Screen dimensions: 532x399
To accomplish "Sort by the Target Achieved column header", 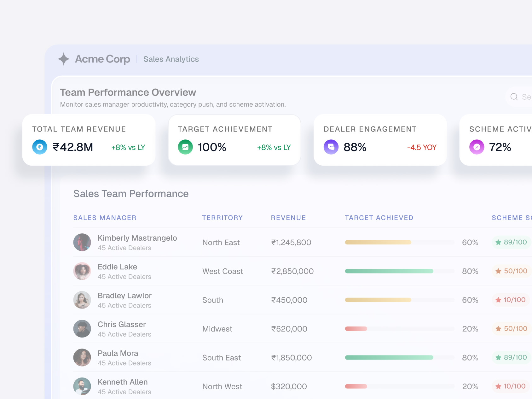I will pyautogui.click(x=379, y=218).
